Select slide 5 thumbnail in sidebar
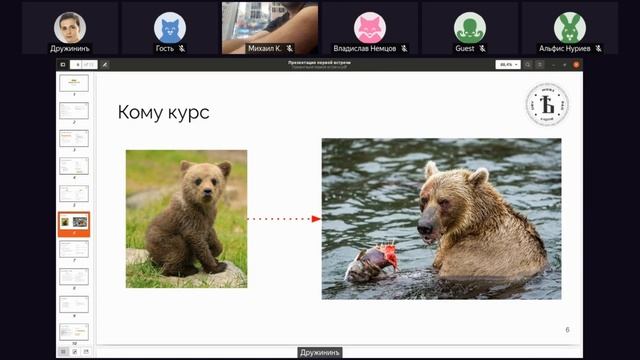 pos(74,193)
